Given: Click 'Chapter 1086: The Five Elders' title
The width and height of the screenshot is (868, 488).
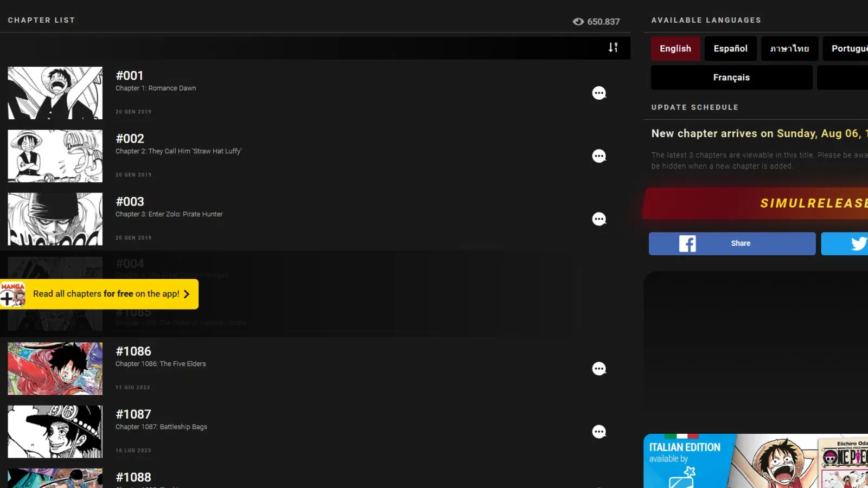Looking at the screenshot, I should 161,364.
